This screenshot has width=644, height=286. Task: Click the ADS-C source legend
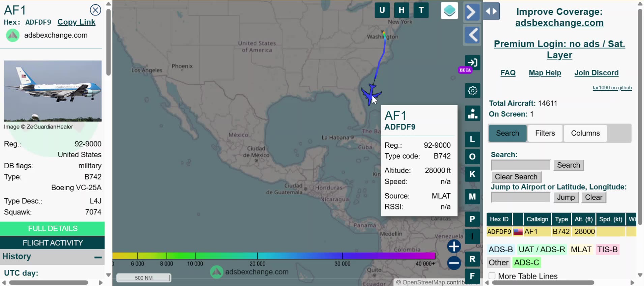[527, 263]
